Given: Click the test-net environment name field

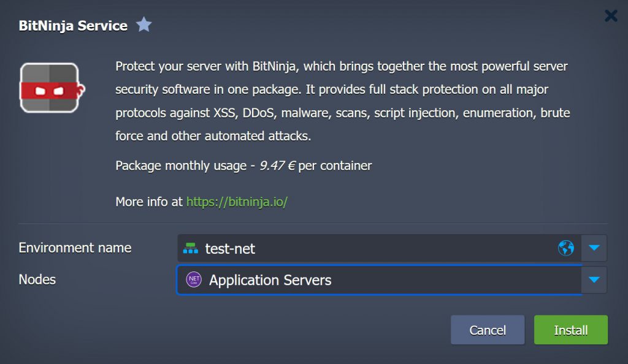Looking at the screenshot, I should click(368, 248).
